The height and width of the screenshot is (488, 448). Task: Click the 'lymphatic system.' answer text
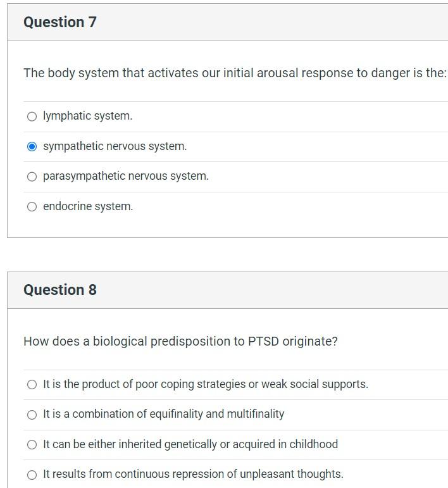[88, 116]
